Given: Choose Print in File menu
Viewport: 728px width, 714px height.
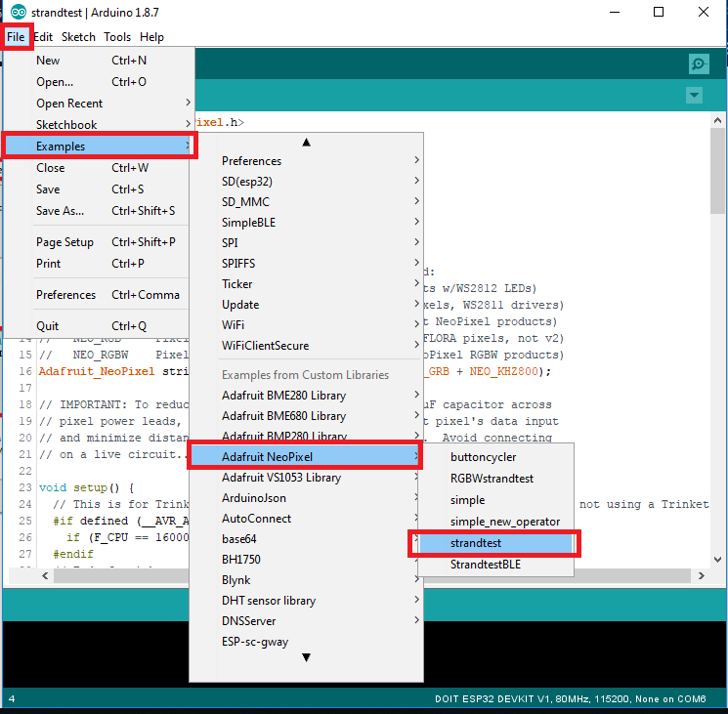Looking at the screenshot, I should pos(96,263).
